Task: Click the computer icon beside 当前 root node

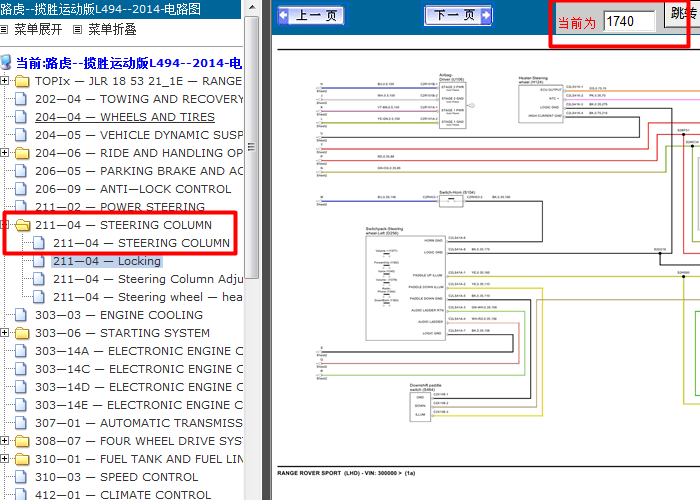Action: pos(5,63)
